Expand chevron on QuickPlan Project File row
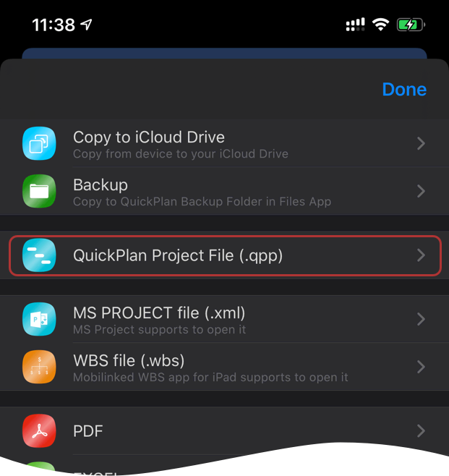449x476 pixels. (x=421, y=255)
